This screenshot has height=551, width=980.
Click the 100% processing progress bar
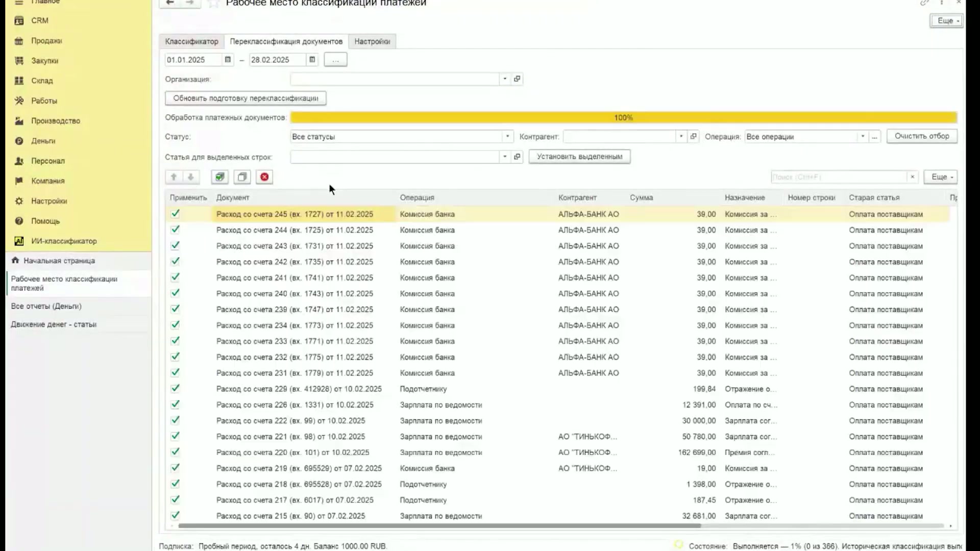[x=623, y=117]
